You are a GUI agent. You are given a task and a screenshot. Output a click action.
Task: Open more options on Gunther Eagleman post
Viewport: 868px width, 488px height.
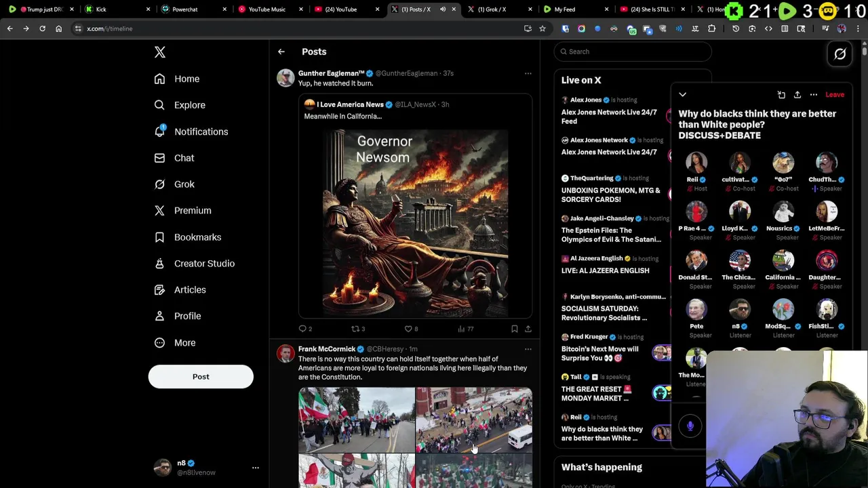[528, 73]
